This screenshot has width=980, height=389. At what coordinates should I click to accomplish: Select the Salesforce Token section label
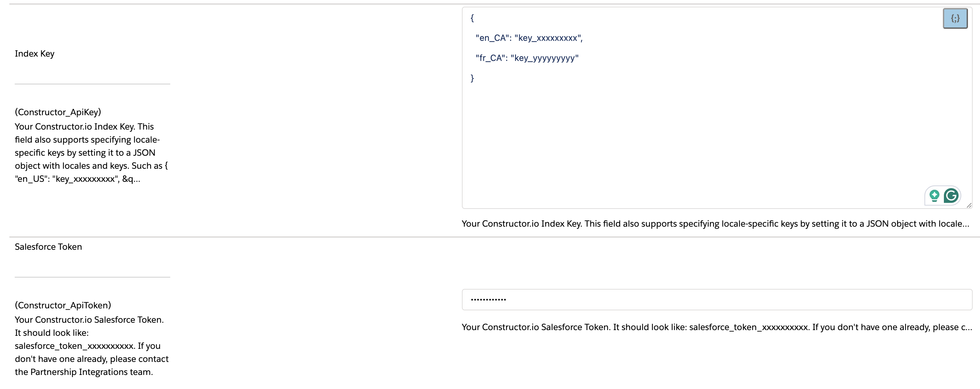tap(48, 247)
